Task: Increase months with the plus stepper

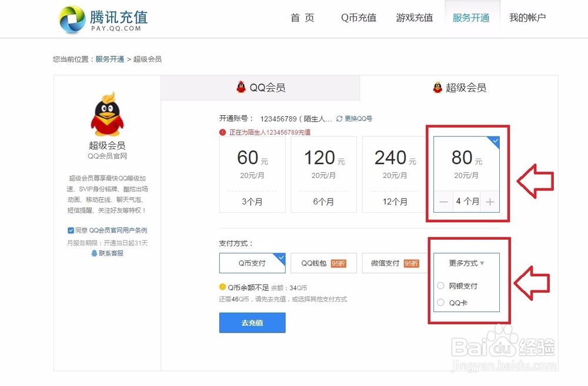Action: point(490,202)
